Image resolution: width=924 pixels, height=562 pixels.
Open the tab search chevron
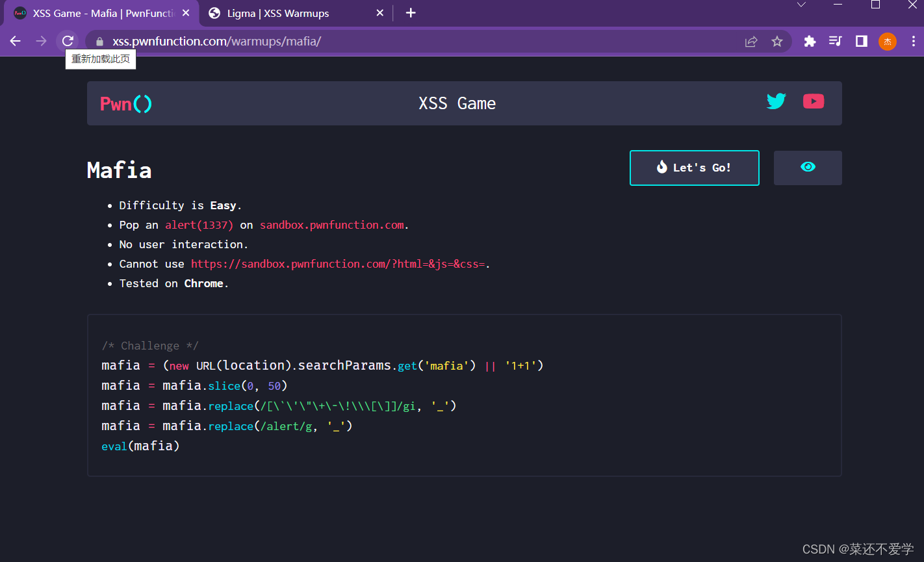801,5
